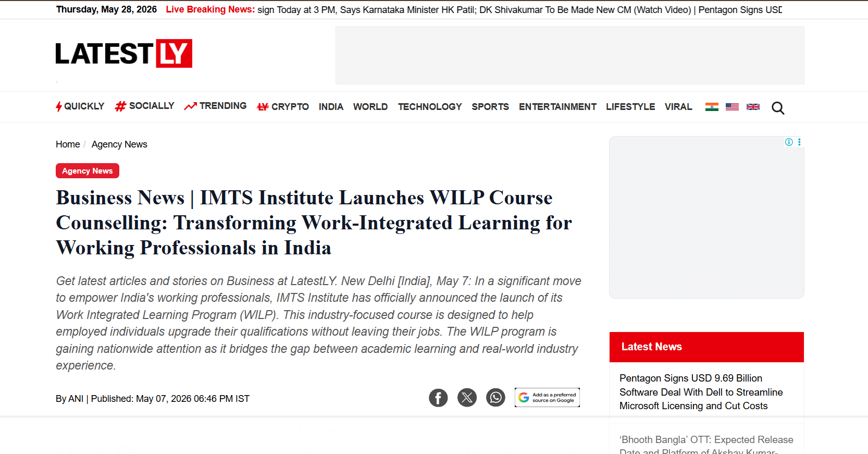Open the Crypto section
Screen dimensions: 868x454
coord(283,107)
